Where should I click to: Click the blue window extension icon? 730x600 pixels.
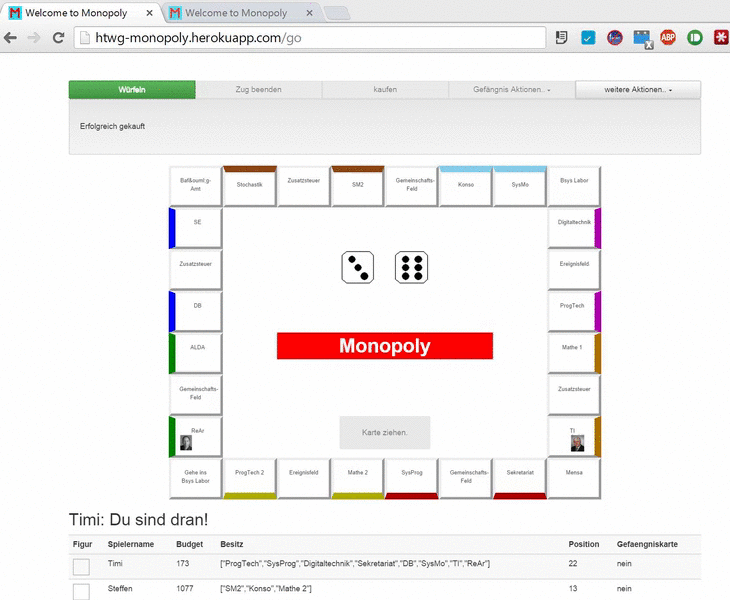642,39
